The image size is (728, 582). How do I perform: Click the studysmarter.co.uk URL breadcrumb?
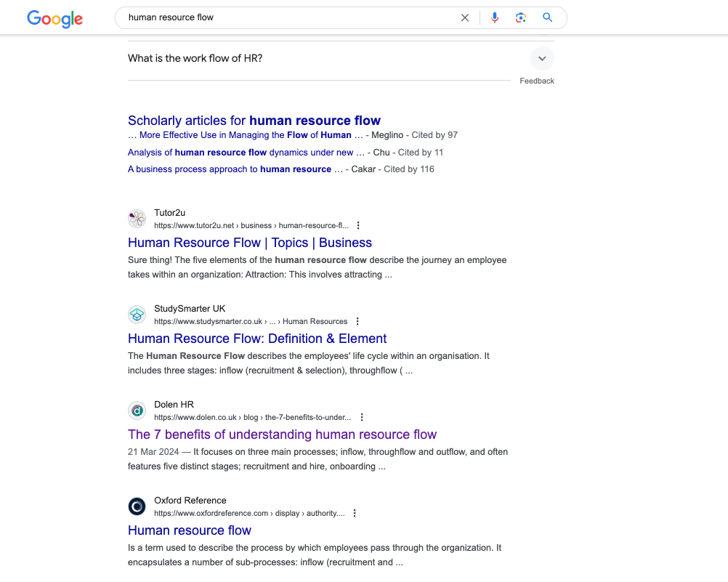click(x=251, y=321)
